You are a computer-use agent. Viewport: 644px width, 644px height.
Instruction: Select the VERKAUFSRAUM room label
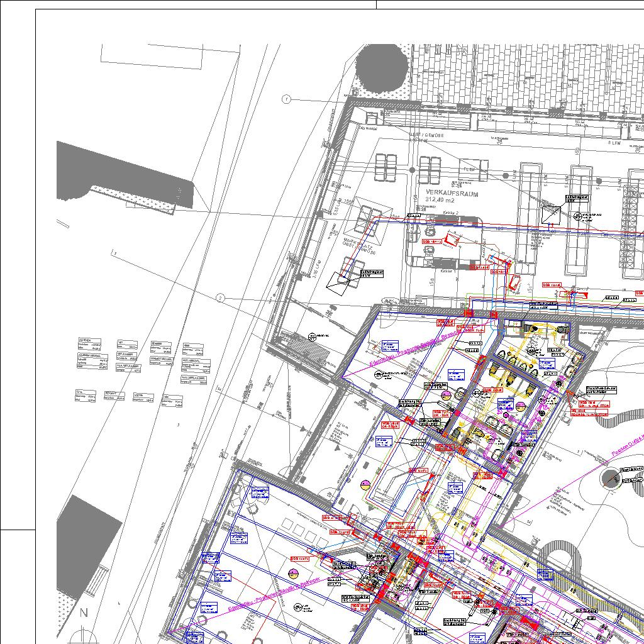[452, 194]
